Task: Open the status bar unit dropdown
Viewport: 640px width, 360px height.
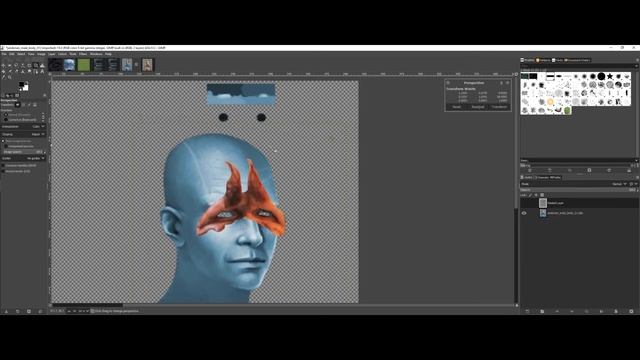Action: pos(71,311)
